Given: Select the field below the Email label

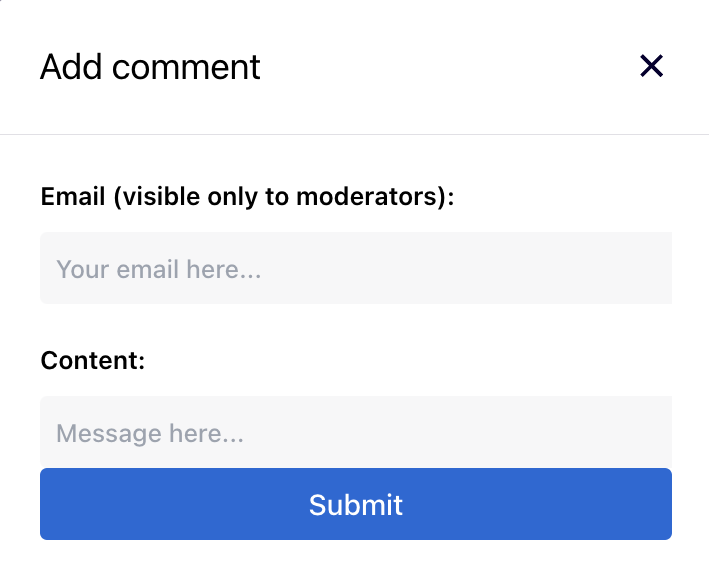Looking at the screenshot, I should point(356,268).
